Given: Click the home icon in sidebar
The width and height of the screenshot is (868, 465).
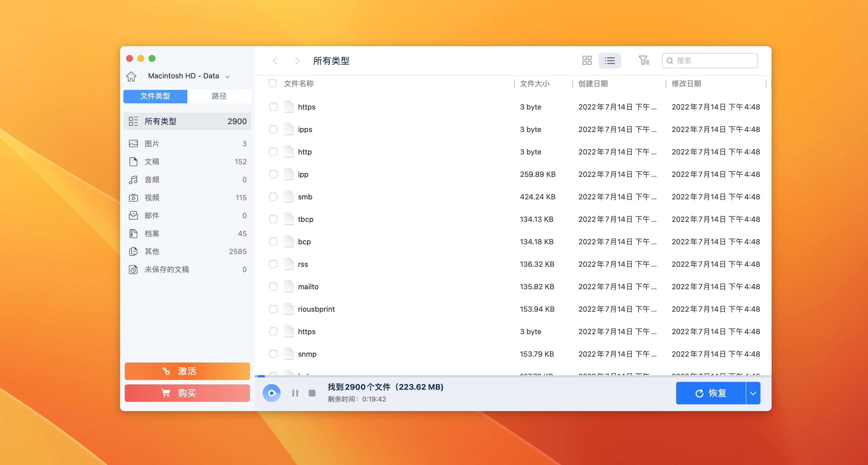Looking at the screenshot, I should click(131, 76).
